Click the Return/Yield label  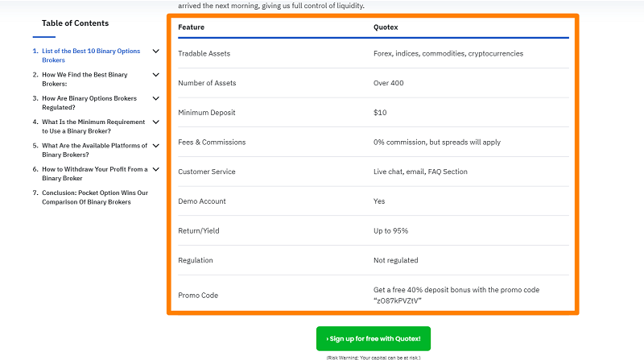tap(199, 231)
